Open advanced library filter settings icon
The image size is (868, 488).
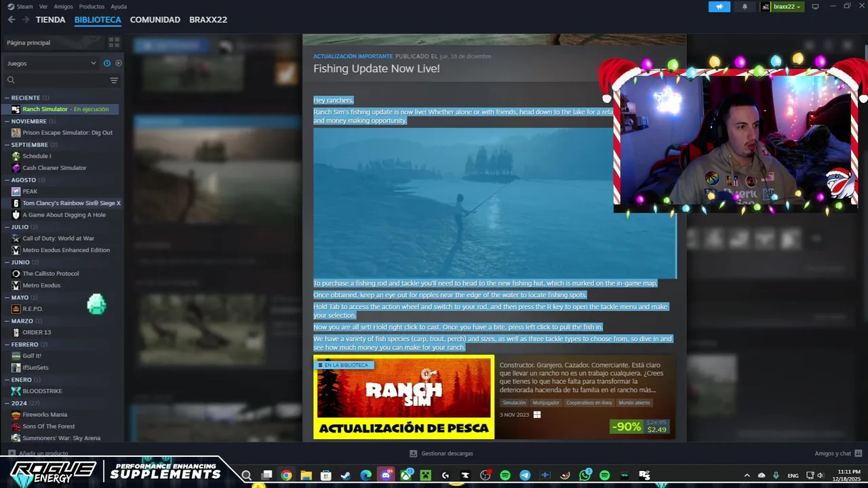pos(114,80)
